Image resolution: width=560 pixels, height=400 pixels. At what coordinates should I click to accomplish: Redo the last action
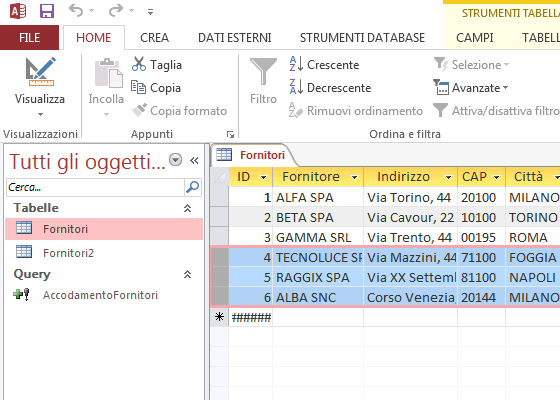116,11
